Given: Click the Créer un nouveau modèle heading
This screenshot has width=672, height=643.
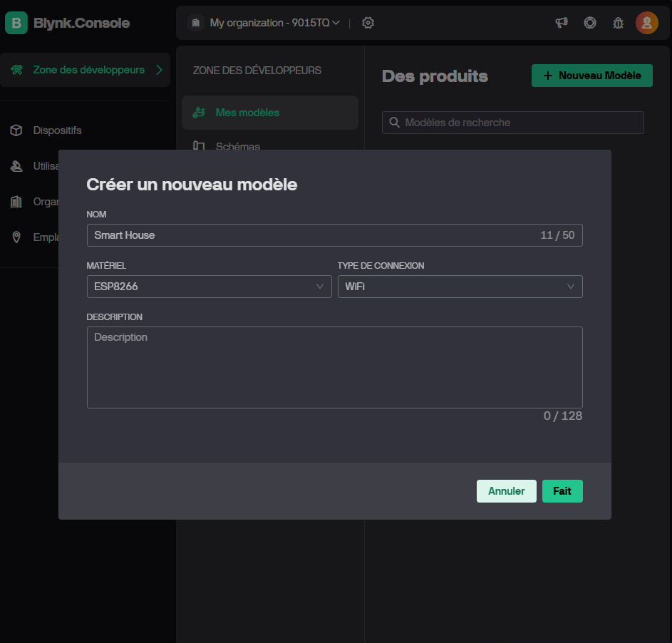Looking at the screenshot, I should 192,185.
